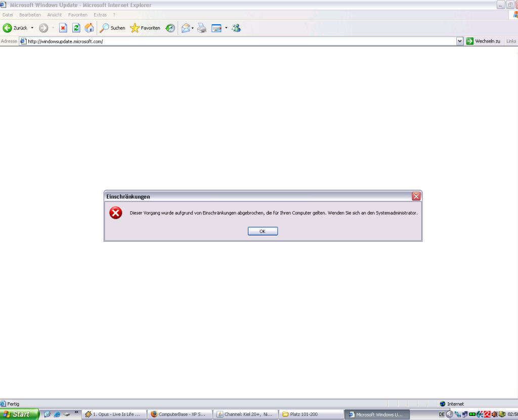Click the show desktop quick launch icon
This screenshot has width=518, height=420.
(67, 414)
